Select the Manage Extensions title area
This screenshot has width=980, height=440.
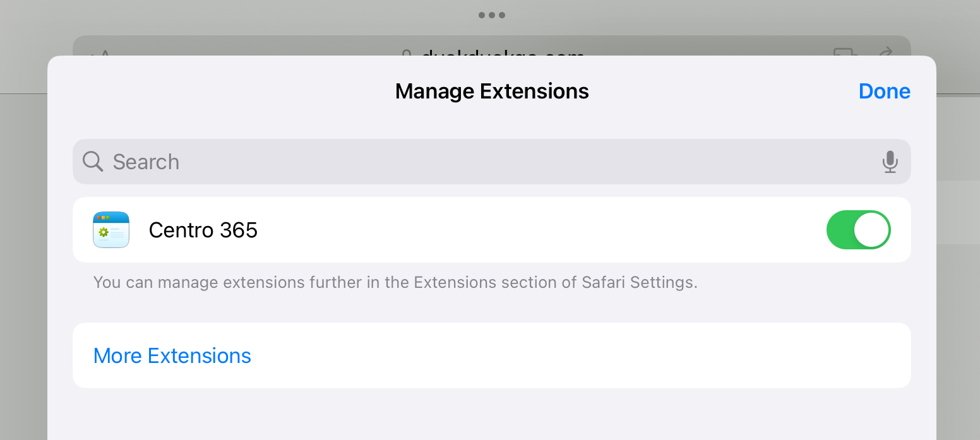coord(492,90)
